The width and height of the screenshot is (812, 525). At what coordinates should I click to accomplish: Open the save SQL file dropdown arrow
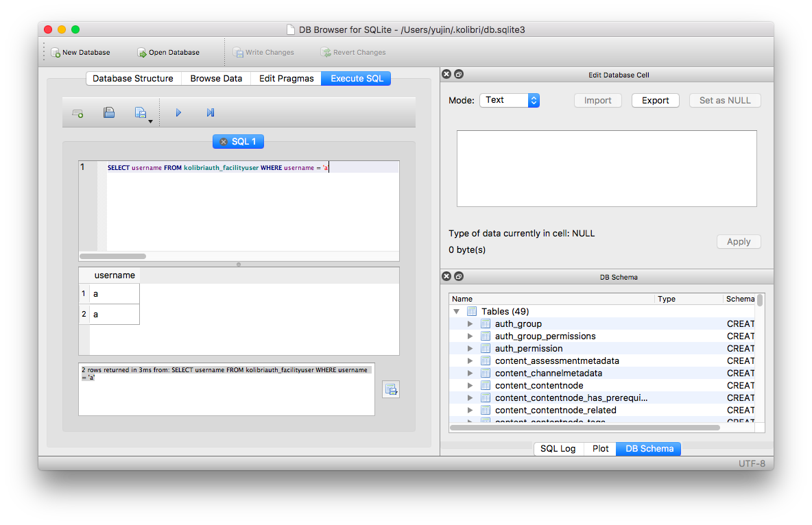tap(151, 122)
